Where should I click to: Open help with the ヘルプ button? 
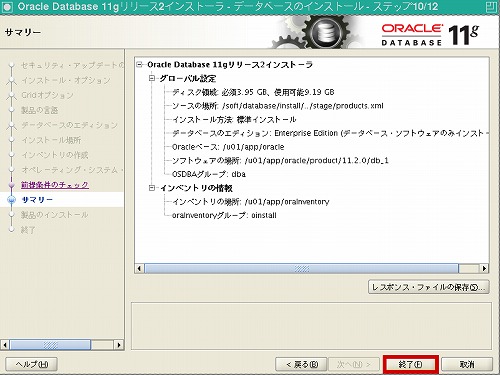coord(32,364)
